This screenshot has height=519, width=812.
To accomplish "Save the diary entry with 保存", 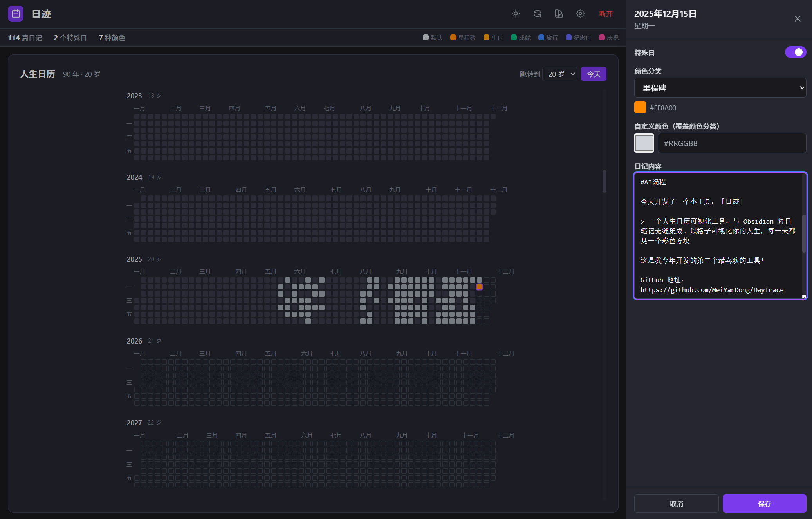I will (764, 504).
